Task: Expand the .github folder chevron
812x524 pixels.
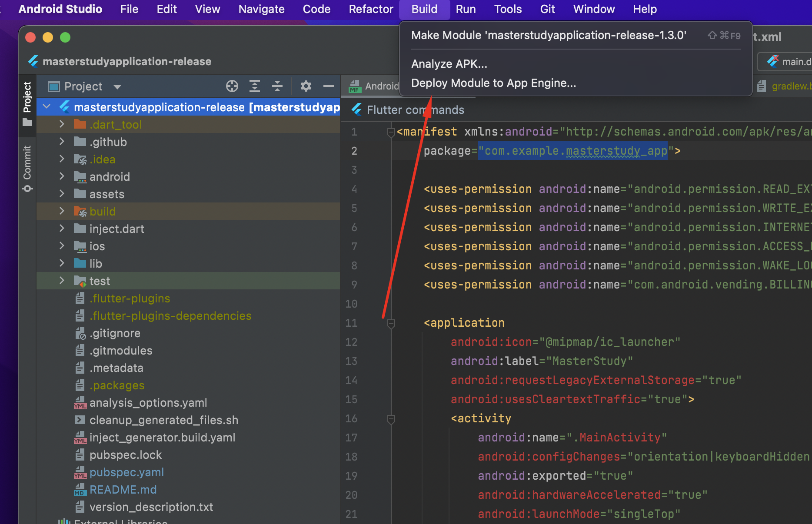Action: [62, 141]
